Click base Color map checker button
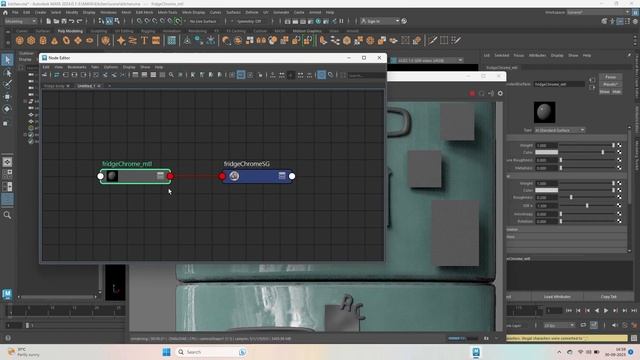The image size is (640, 360). 619,152
